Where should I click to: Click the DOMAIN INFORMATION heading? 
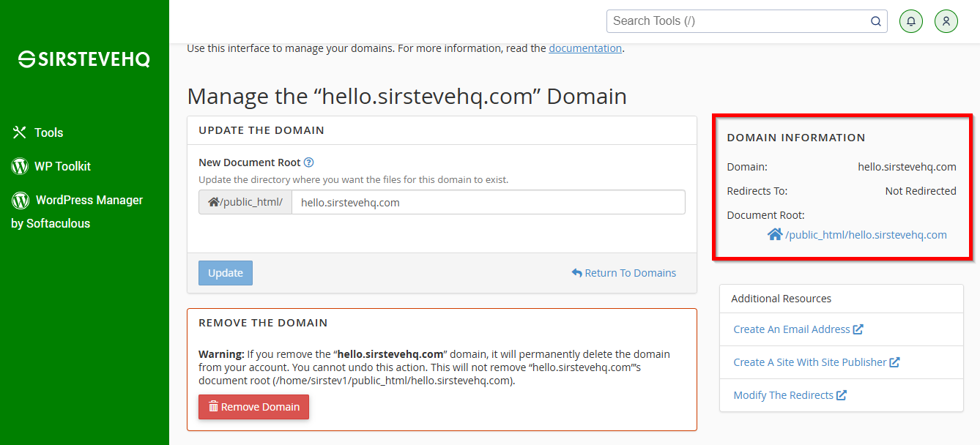796,138
